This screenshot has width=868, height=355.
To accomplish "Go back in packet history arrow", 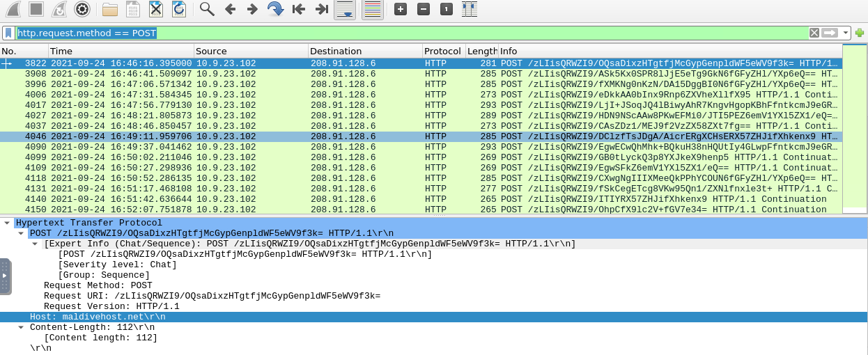I will [x=230, y=9].
